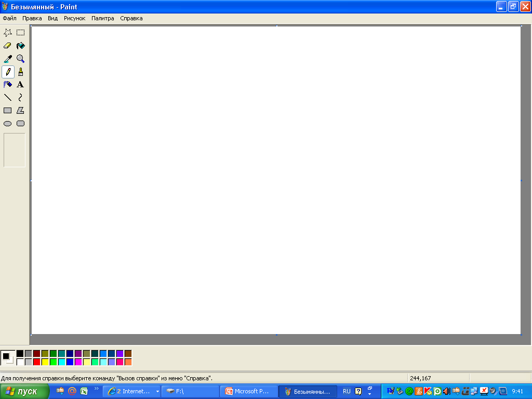Pick the black color swatch
Screen dimensions: 532x399
point(20,353)
